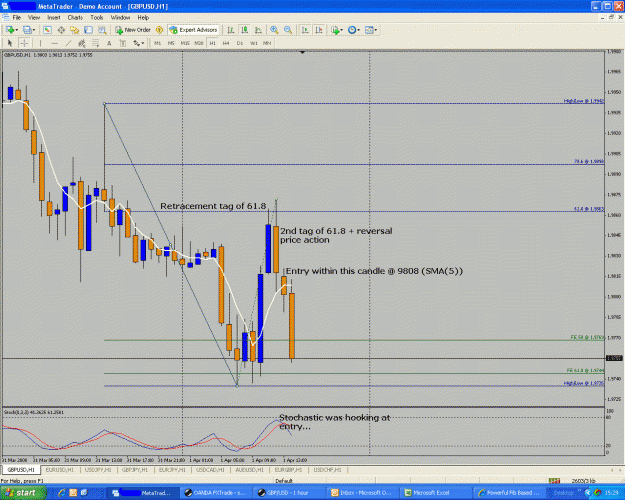Switch to the USDCAD,H1 chart tab
Viewport: 625px width, 500px height.
click(210, 470)
